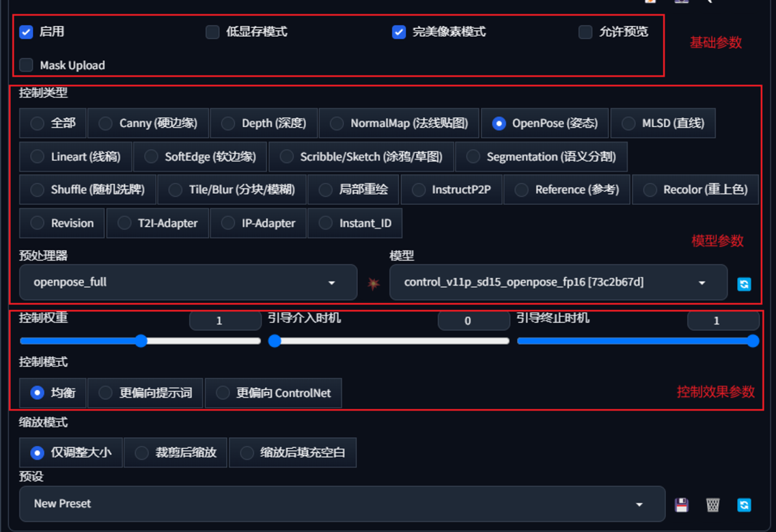Run the preprocessor preview with the explosion icon
Viewport: 776px width, 532px height.
(373, 282)
